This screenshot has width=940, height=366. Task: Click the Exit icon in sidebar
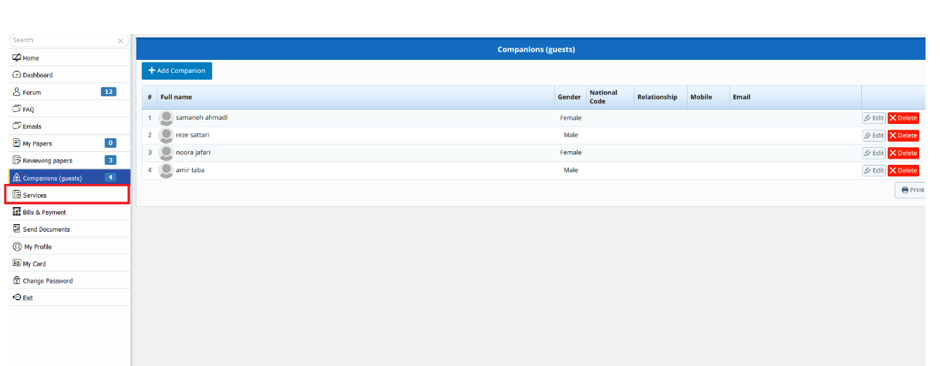coord(17,297)
